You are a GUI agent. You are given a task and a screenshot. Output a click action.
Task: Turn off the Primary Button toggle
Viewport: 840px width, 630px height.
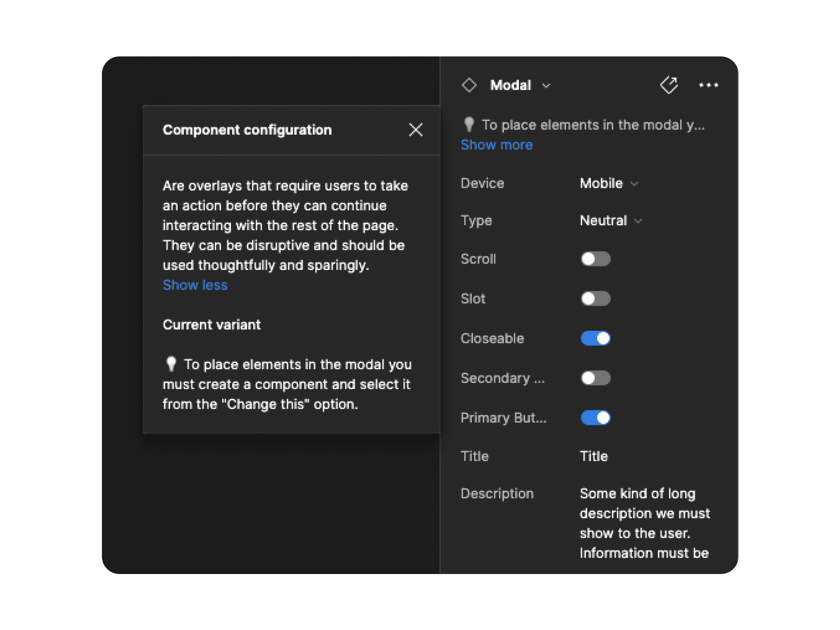point(595,418)
